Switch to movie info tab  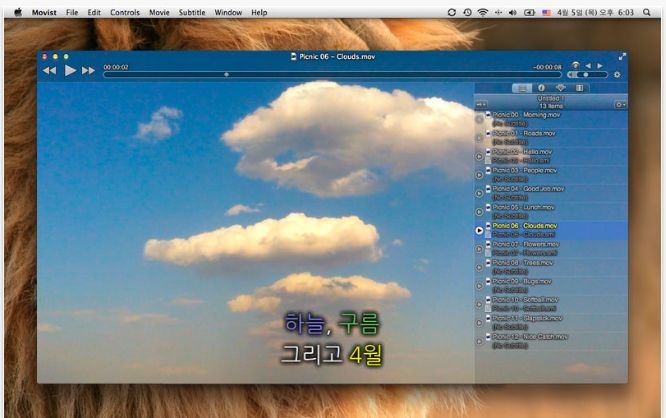point(541,88)
